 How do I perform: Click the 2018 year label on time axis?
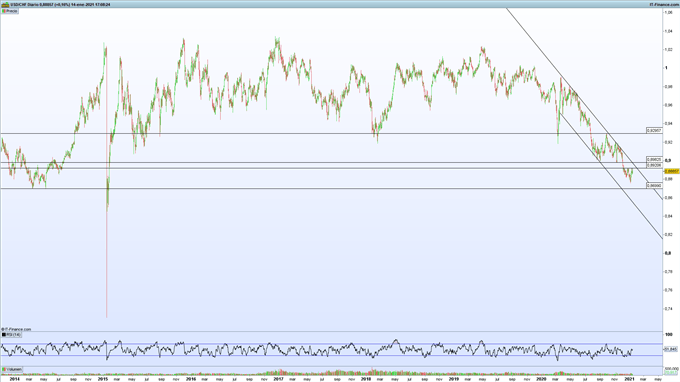coord(366,379)
